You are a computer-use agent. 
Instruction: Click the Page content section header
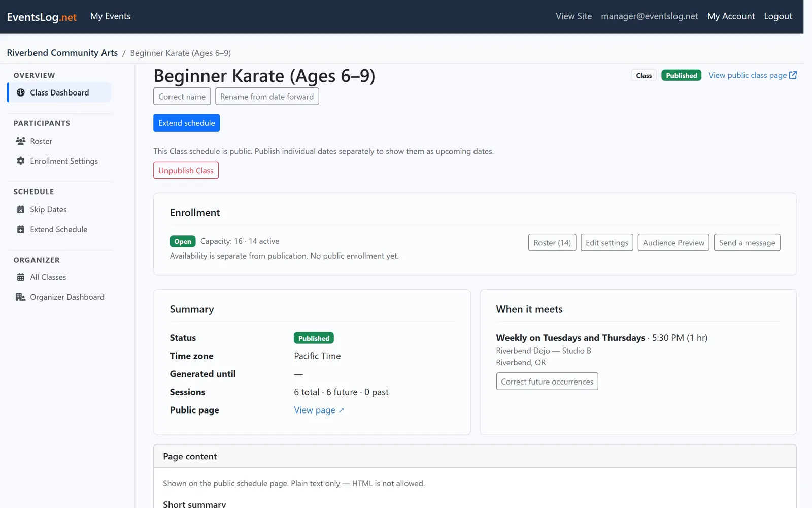tap(475, 456)
